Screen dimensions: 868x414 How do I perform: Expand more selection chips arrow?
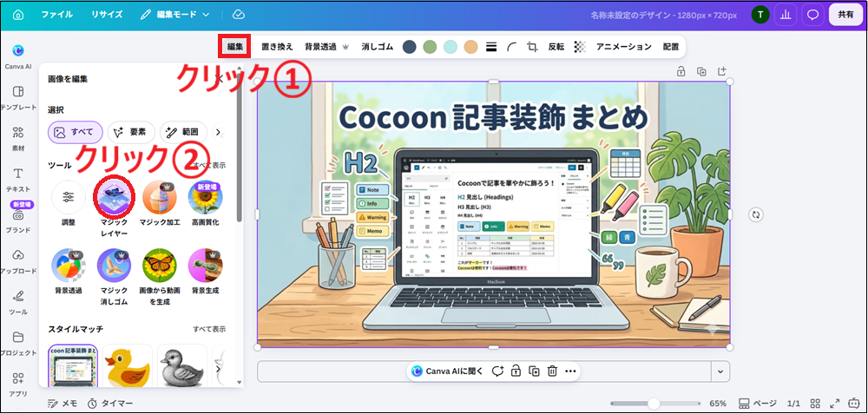pyautogui.click(x=219, y=132)
